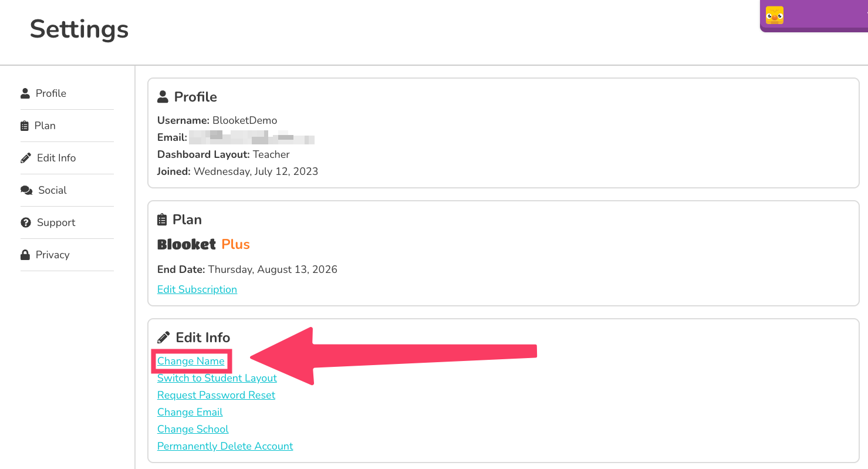
Task: Click the pencil icon in Edit Info card heading
Action: point(164,338)
